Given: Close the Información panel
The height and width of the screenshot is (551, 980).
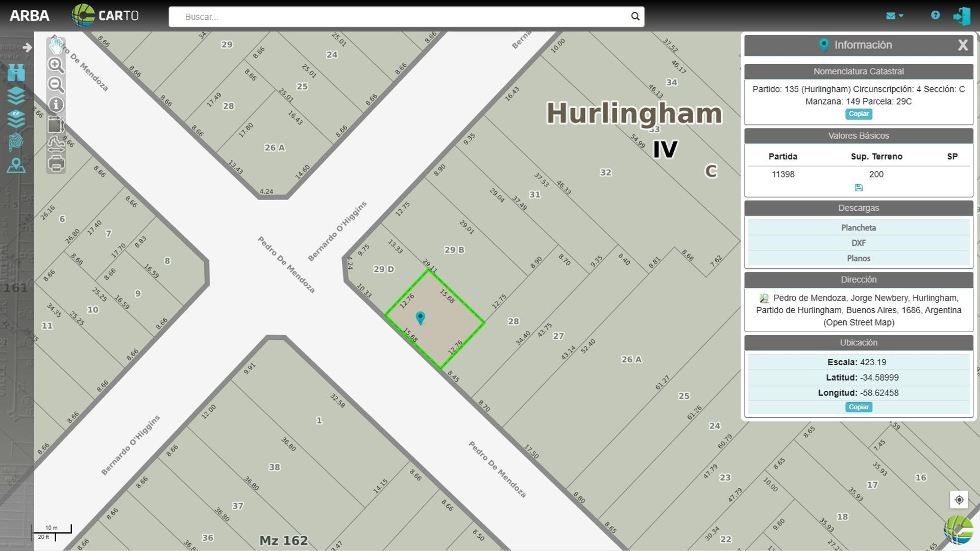Looking at the screenshot, I should [963, 45].
